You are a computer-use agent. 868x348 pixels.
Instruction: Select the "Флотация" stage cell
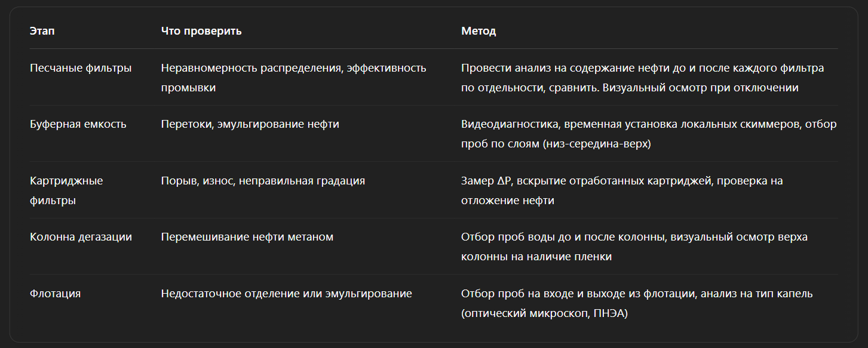55,294
